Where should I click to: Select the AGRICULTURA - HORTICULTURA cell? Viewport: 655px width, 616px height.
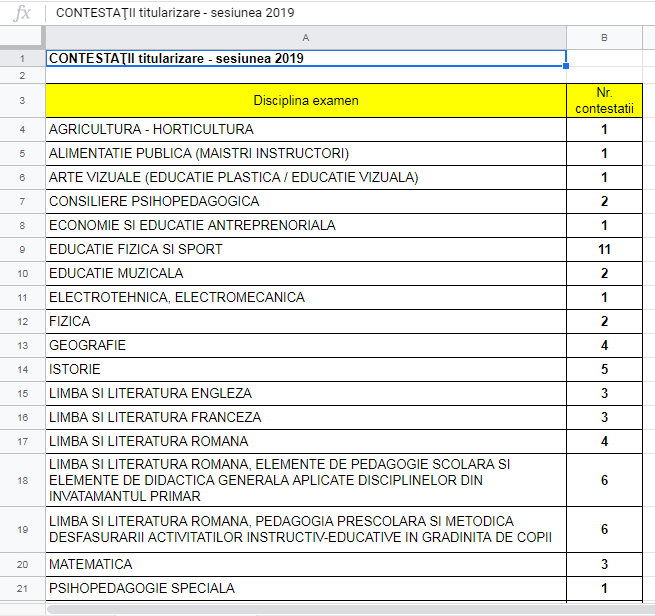coord(305,129)
